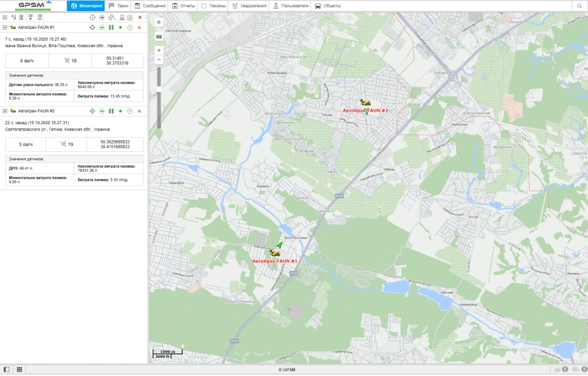Zoom out on the map

click(x=159, y=59)
